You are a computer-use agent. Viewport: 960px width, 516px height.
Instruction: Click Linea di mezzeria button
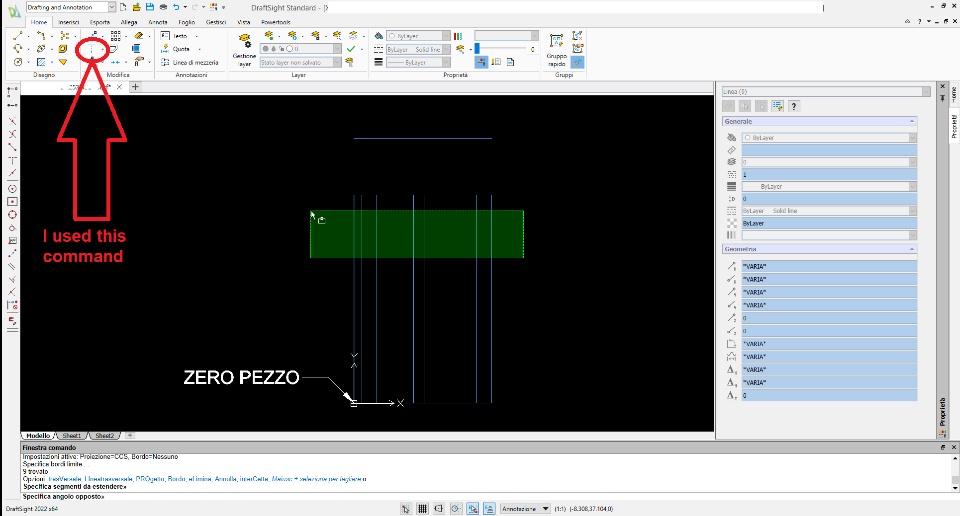190,62
